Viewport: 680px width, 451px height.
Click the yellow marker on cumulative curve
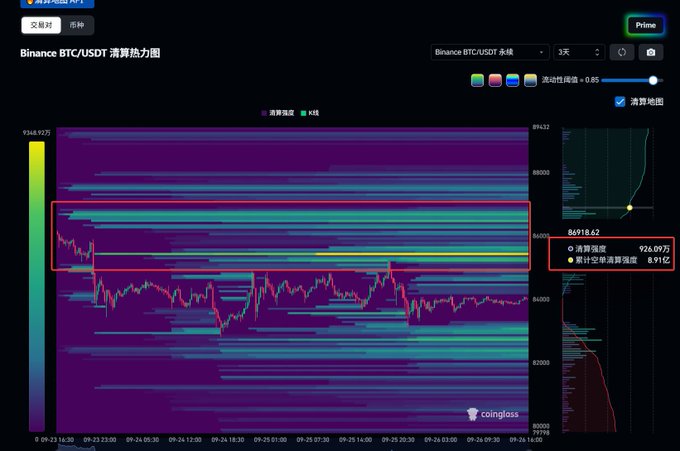pos(630,208)
